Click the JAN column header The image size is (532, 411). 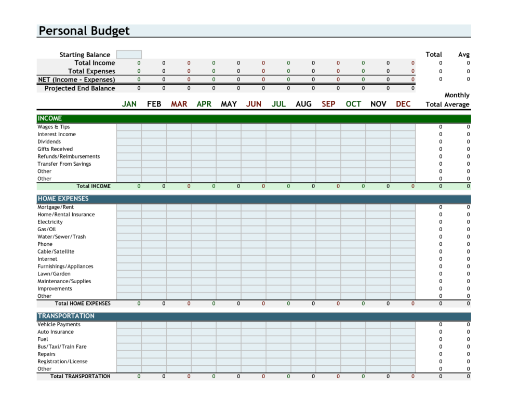click(x=129, y=103)
